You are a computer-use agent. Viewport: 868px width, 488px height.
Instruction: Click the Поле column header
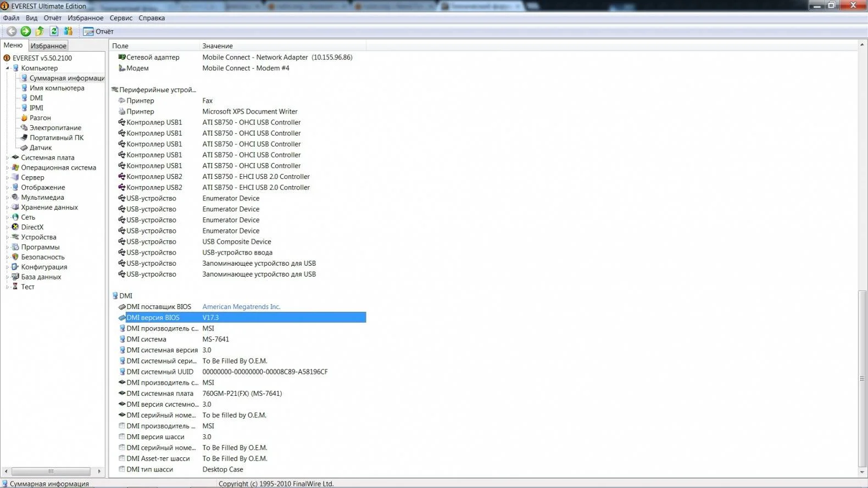(x=154, y=46)
